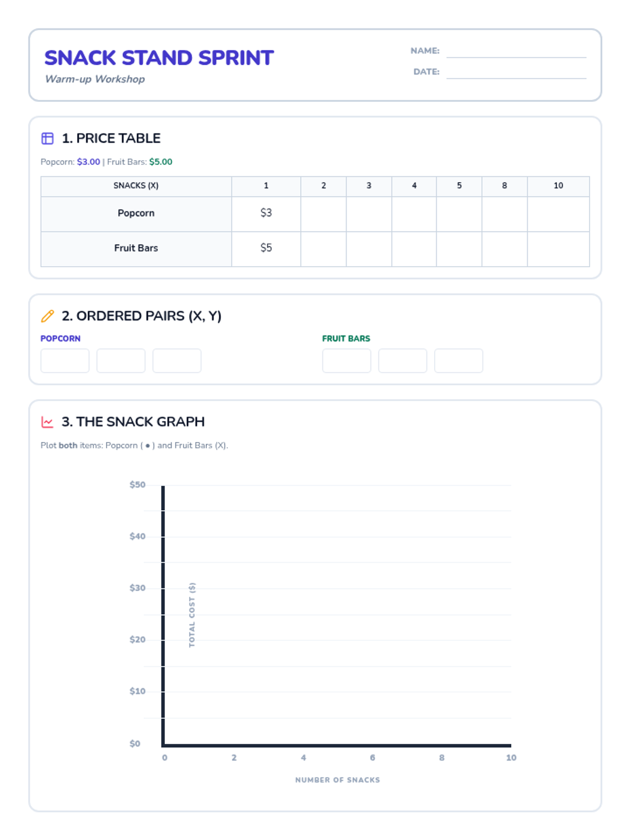This screenshot has width=630, height=840.
Task: Click the table icon beside Price Table
Action: pyautogui.click(x=47, y=139)
